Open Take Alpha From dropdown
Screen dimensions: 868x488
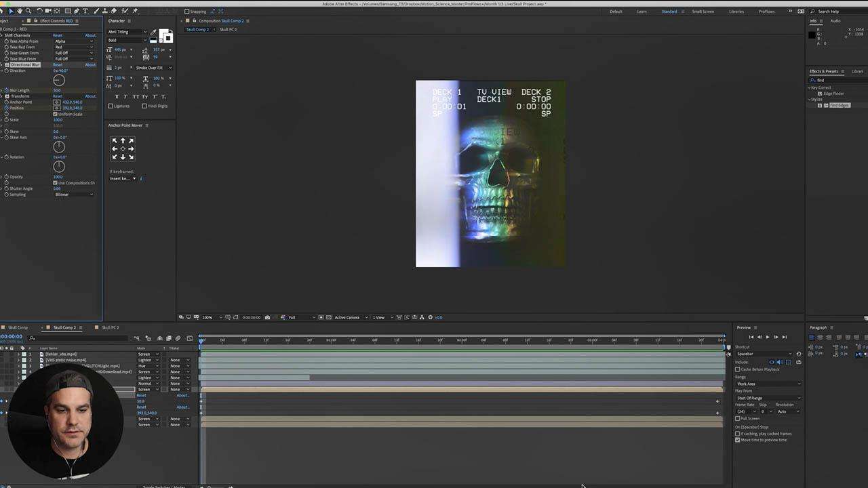click(x=73, y=41)
